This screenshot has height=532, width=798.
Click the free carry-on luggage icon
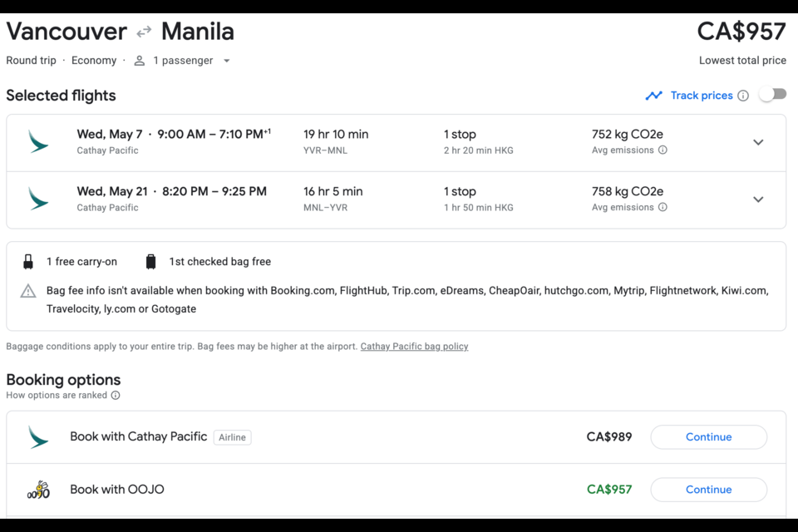click(x=28, y=262)
